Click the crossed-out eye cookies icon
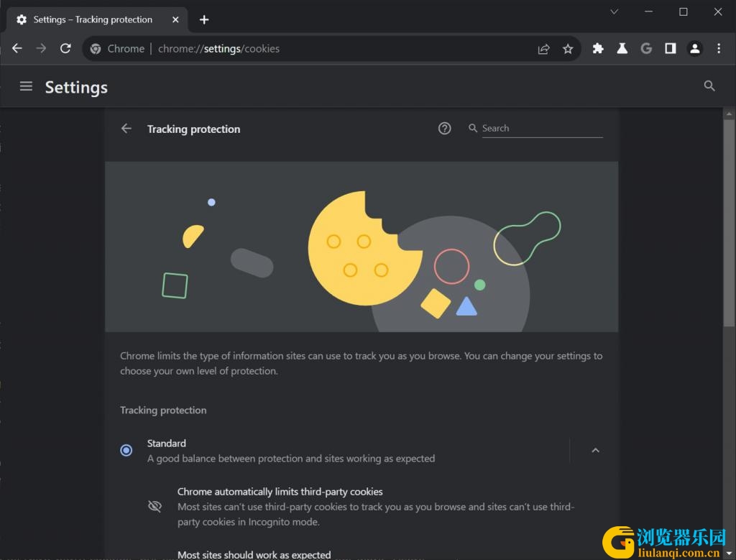736x560 pixels. coord(155,507)
